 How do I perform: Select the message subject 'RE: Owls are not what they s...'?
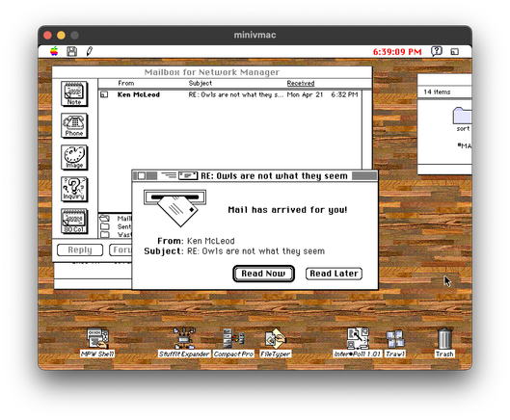(x=236, y=94)
